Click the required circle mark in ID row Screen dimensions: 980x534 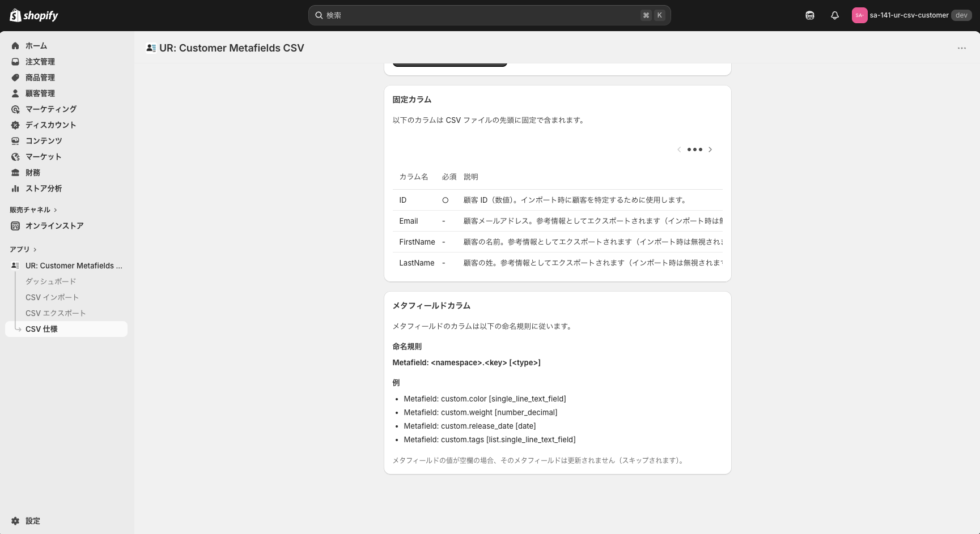(446, 200)
